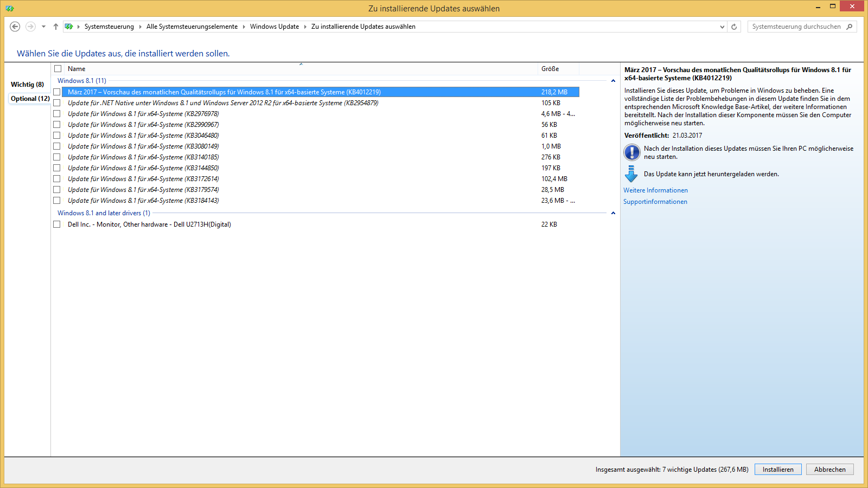Check the KB4012219 rollup preview checkbox

click(56, 92)
